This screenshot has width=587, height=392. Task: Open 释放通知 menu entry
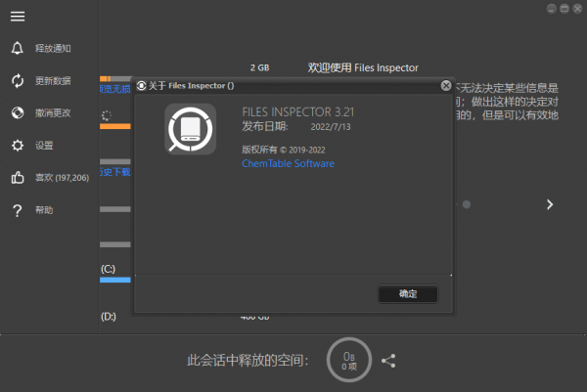53,48
